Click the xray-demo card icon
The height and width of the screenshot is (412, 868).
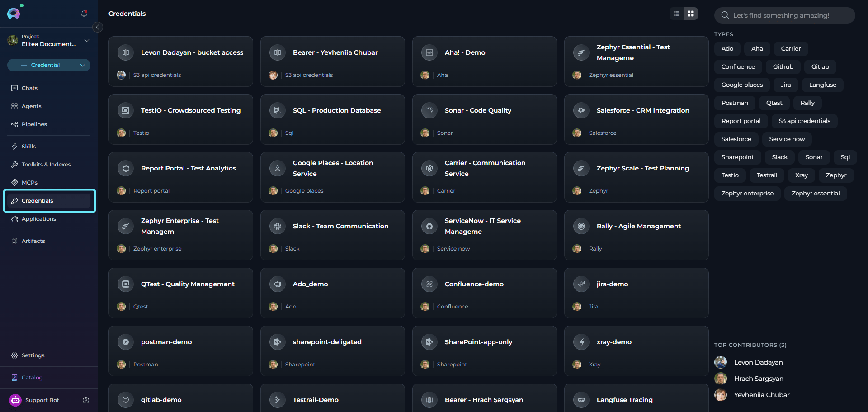[x=581, y=342]
